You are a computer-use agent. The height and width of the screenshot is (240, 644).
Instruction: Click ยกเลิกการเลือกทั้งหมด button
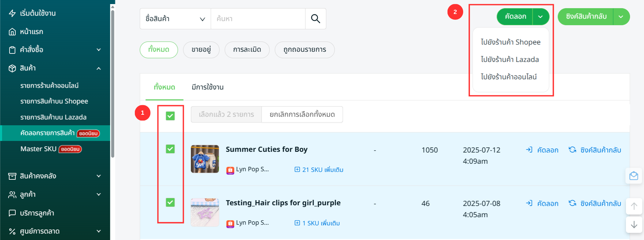(302, 114)
